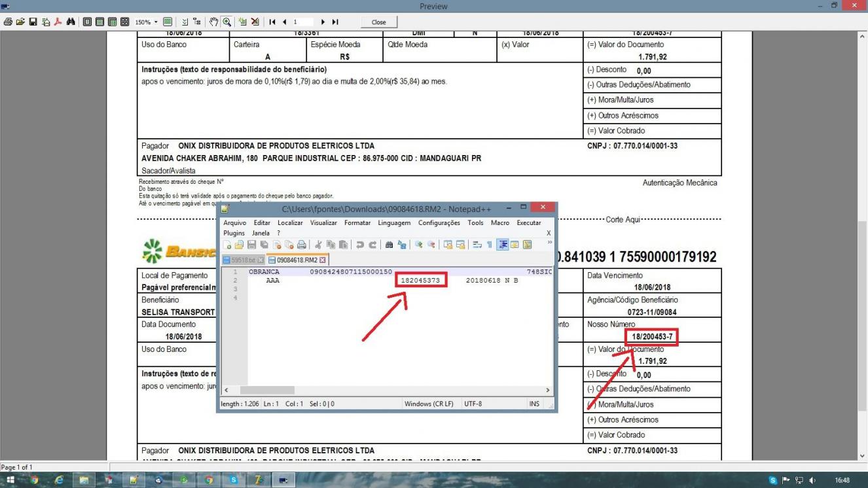Click the Find binoculars icon in Notepad++
The width and height of the screenshot is (868, 488).
point(389,245)
